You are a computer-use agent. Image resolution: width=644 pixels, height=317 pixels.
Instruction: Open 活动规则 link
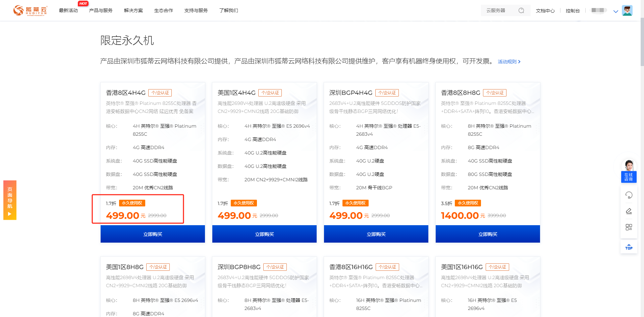(x=509, y=62)
